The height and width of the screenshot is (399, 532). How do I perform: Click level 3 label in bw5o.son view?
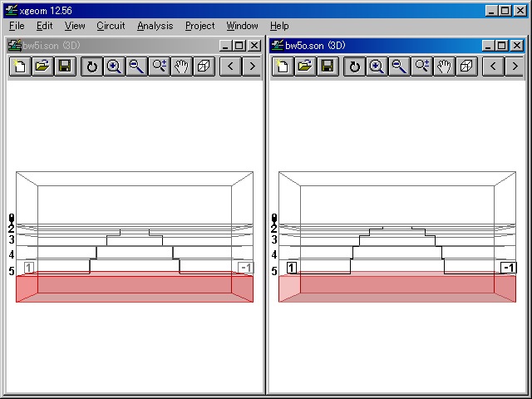click(274, 239)
